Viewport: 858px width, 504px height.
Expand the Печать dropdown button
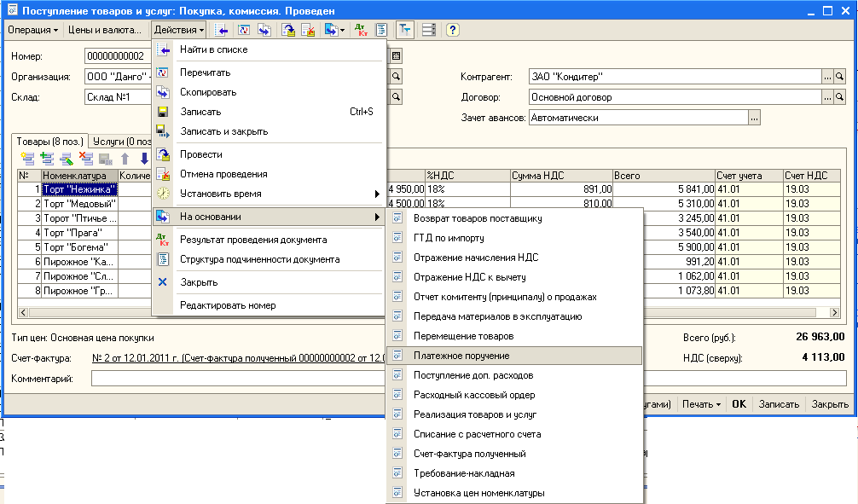click(702, 404)
